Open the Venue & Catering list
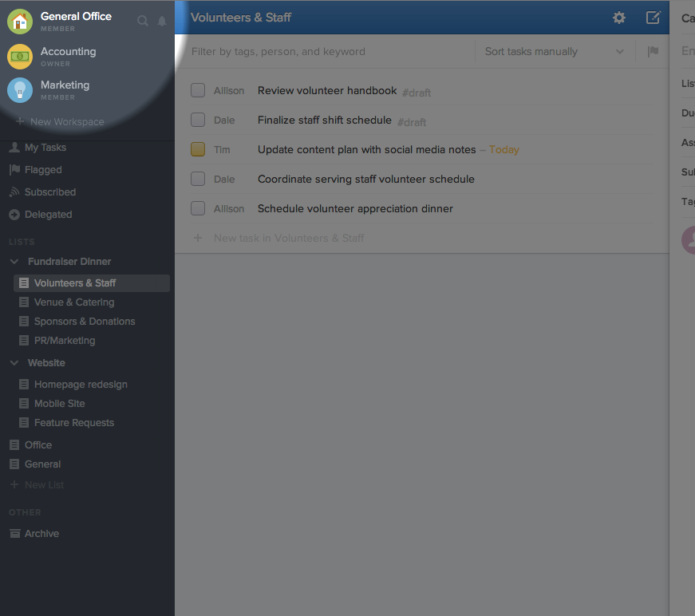The height and width of the screenshot is (616, 695). coord(74,302)
